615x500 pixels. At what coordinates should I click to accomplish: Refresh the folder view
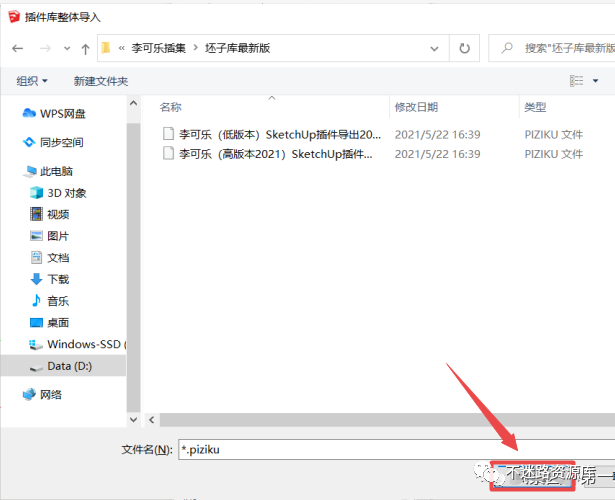[x=464, y=48]
